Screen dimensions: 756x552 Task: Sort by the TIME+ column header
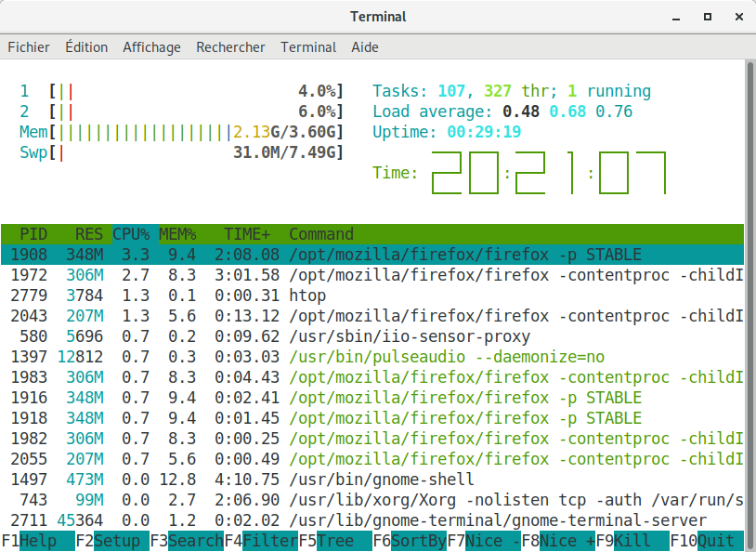tap(247, 234)
